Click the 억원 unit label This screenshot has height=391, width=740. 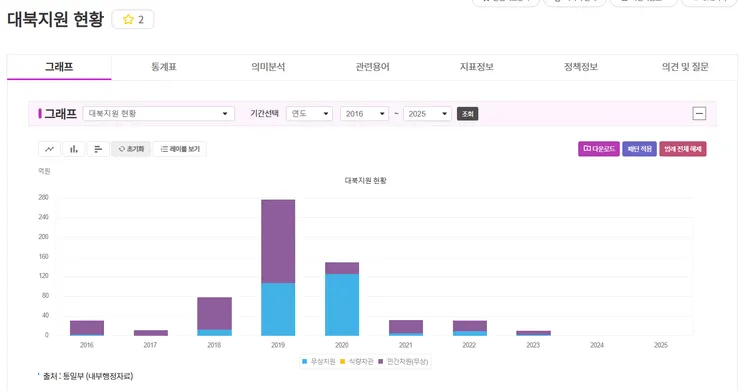pos(44,171)
